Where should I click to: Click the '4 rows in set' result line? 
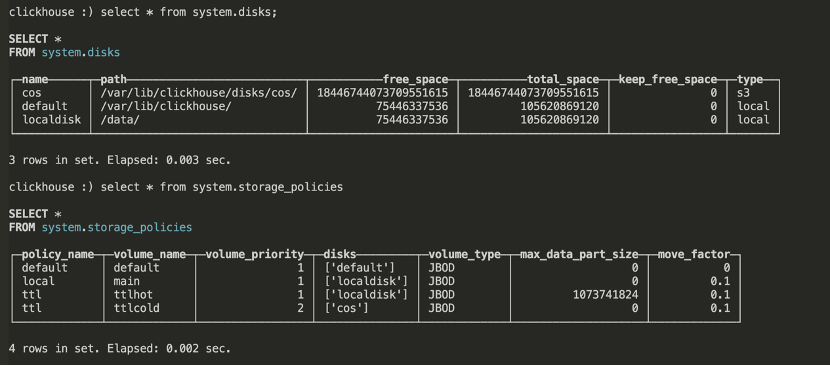pyautogui.click(x=120, y=349)
